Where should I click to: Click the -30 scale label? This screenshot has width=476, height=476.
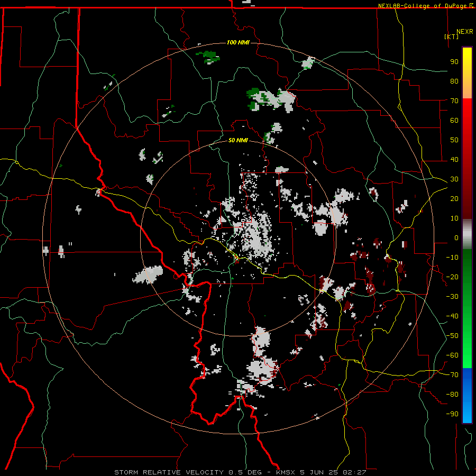[452, 297]
